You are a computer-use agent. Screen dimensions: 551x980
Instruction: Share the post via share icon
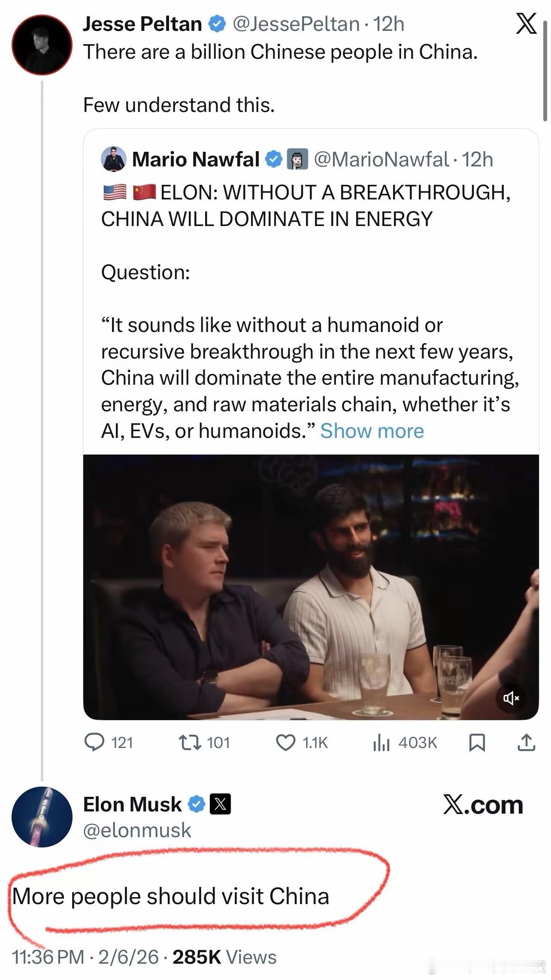pos(526,742)
